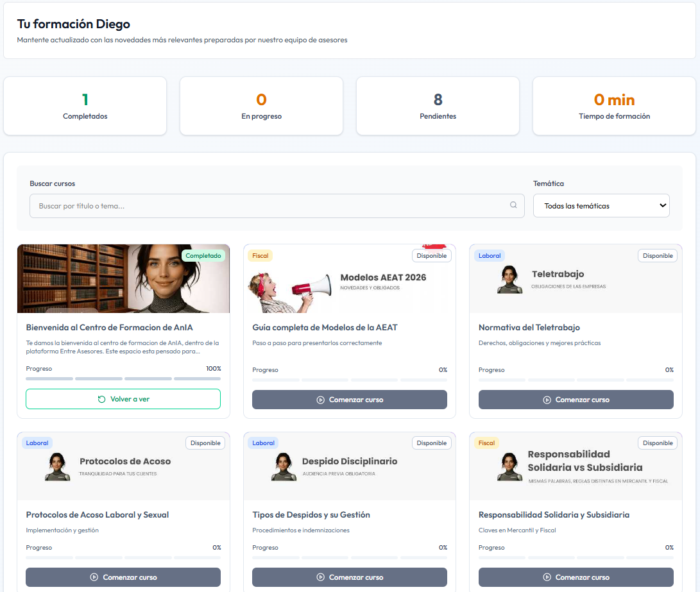Open Bienvenida al Centro de Formacion course thumbnail
Screen dimensions: 700x592
[x=123, y=278]
